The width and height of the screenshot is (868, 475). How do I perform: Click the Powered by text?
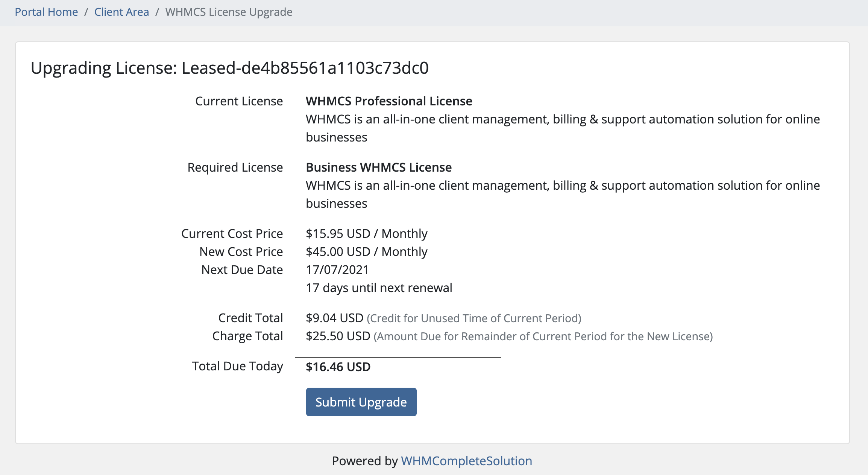[365, 461]
